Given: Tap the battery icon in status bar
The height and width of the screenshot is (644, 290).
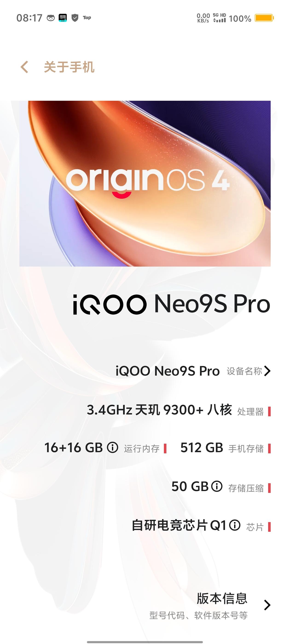Looking at the screenshot, I should click(264, 18).
